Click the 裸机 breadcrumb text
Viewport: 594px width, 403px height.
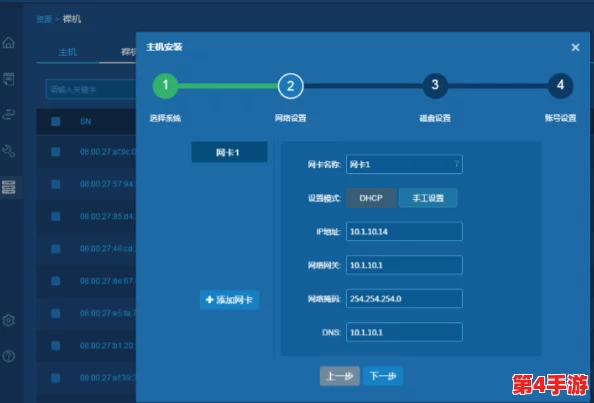[72, 19]
